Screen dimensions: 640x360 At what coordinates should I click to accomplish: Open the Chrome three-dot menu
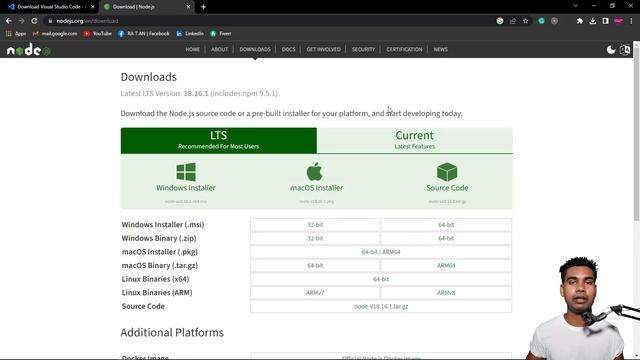tap(631, 21)
